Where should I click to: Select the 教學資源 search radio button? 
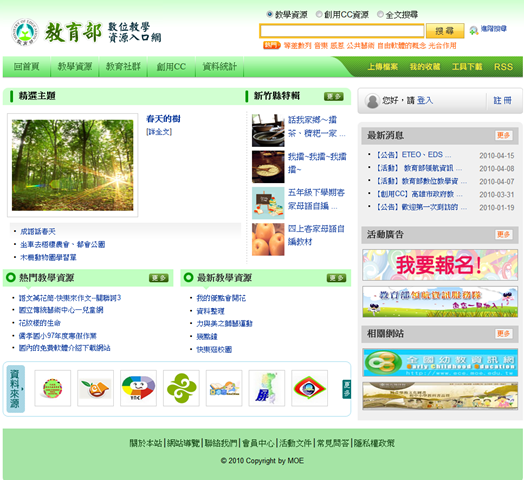coord(269,14)
